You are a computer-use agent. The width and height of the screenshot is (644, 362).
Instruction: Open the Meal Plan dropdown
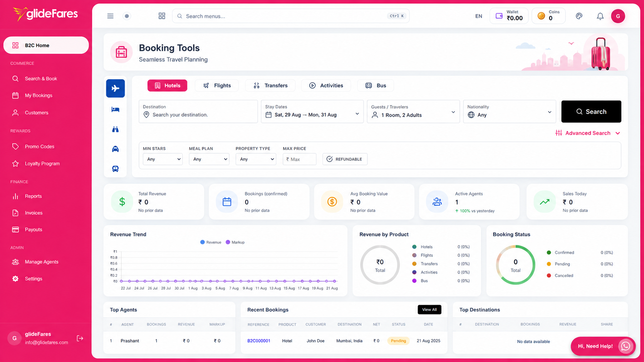coord(209,159)
